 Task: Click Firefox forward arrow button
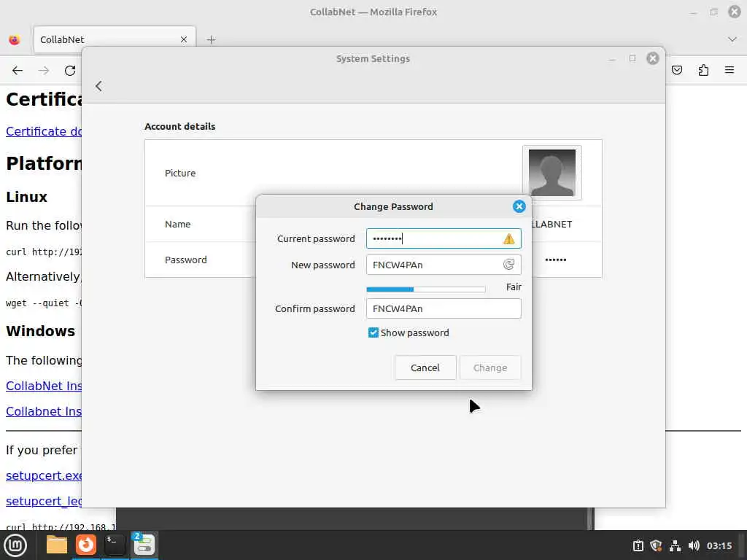(43, 71)
